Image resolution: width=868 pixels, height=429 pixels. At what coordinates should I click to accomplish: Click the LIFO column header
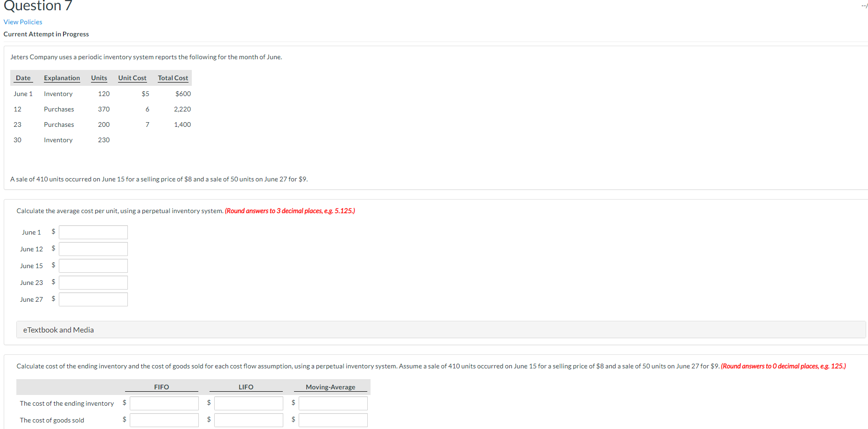246,387
